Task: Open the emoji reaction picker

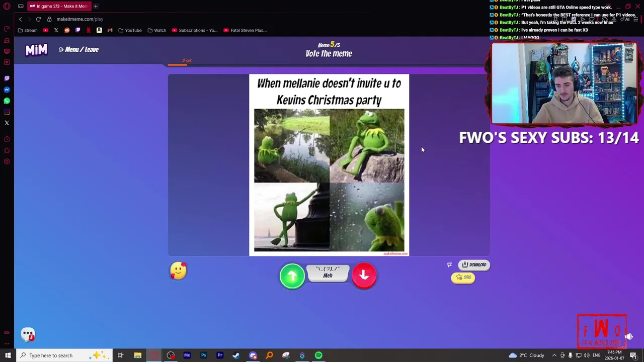Action: (x=178, y=270)
